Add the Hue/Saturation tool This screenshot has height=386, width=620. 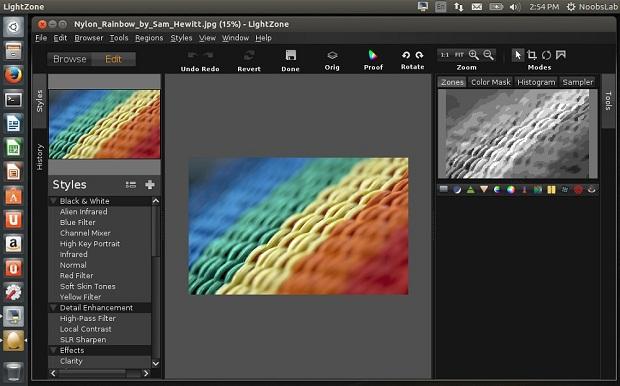pos(497,189)
